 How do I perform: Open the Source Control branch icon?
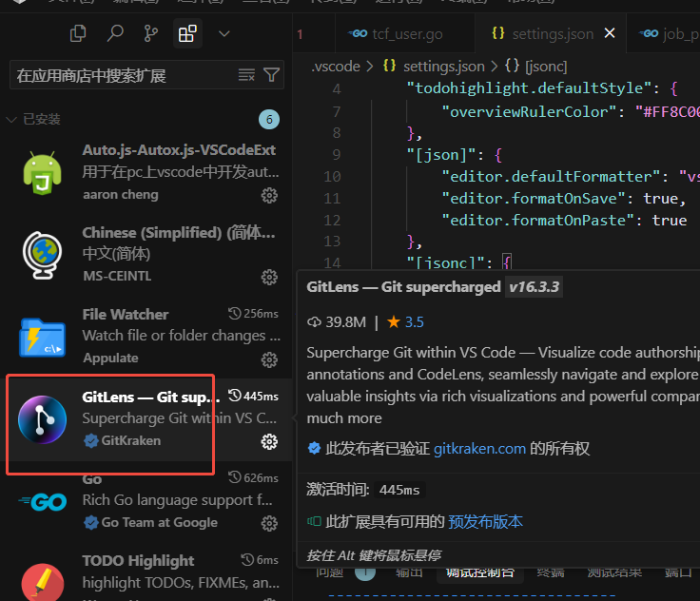point(151,33)
